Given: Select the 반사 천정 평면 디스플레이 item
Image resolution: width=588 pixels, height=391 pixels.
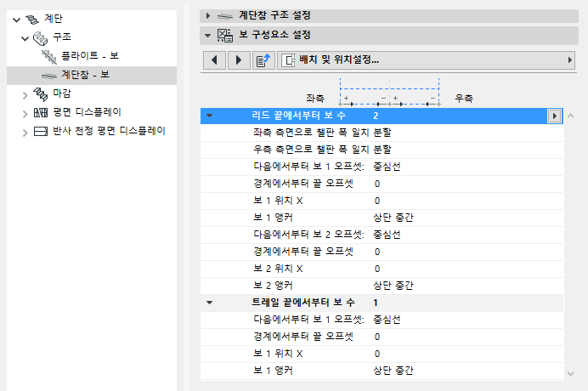Looking at the screenshot, I should point(109,132).
